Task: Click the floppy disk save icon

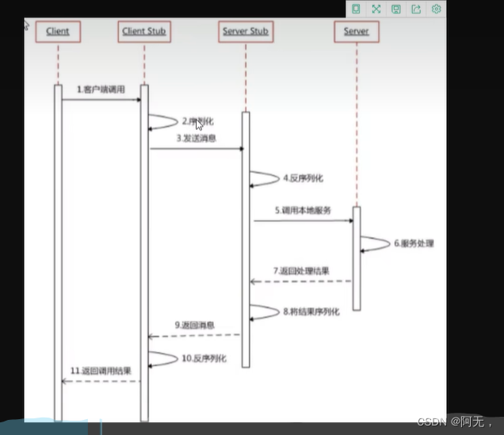Action: pyautogui.click(x=396, y=9)
